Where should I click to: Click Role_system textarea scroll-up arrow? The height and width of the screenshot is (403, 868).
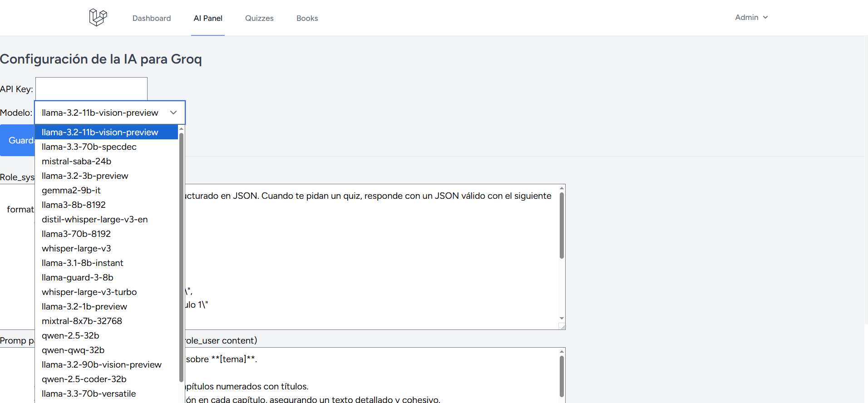[562, 188]
